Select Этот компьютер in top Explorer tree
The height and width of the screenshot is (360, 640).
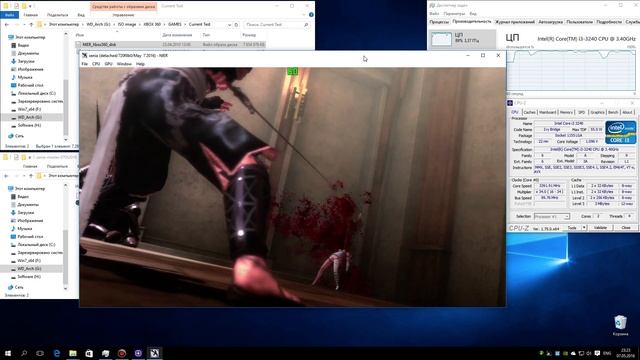(30, 37)
